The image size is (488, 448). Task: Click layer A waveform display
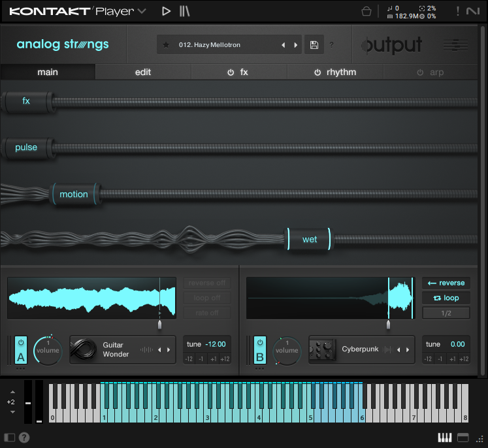pos(92,298)
